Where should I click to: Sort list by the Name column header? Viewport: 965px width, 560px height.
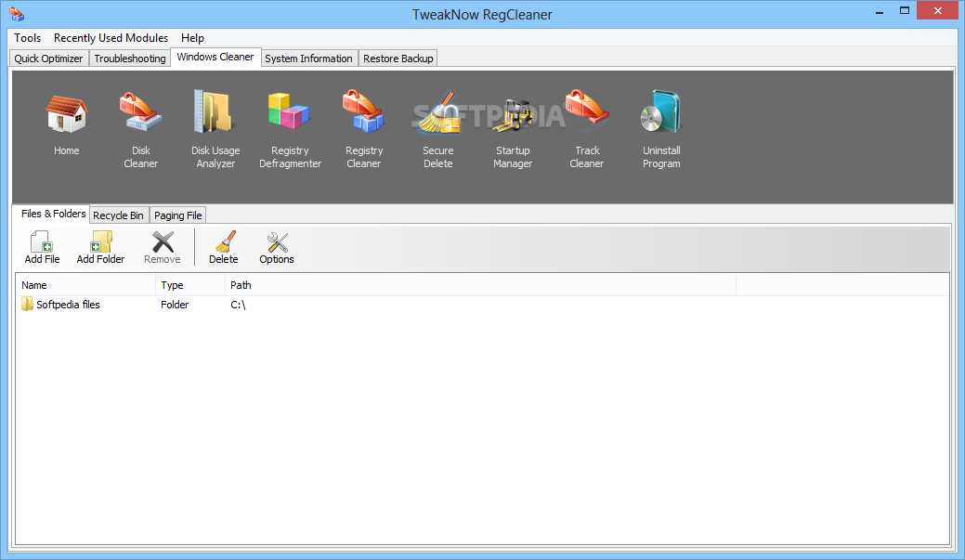pos(85,285)
